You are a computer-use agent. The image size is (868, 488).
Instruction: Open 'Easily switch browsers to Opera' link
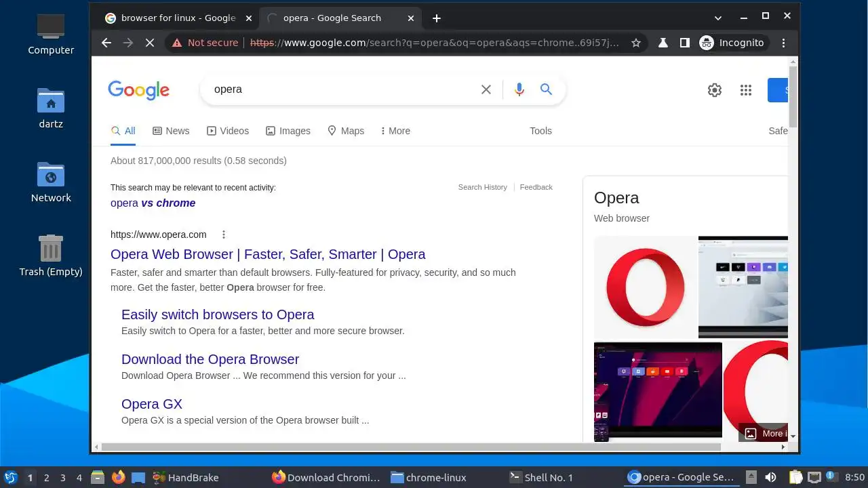coord(218,314)
